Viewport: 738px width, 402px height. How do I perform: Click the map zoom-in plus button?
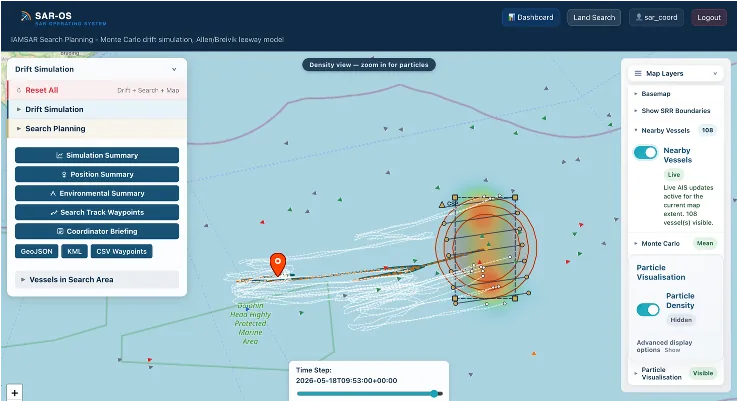point(15,393)
